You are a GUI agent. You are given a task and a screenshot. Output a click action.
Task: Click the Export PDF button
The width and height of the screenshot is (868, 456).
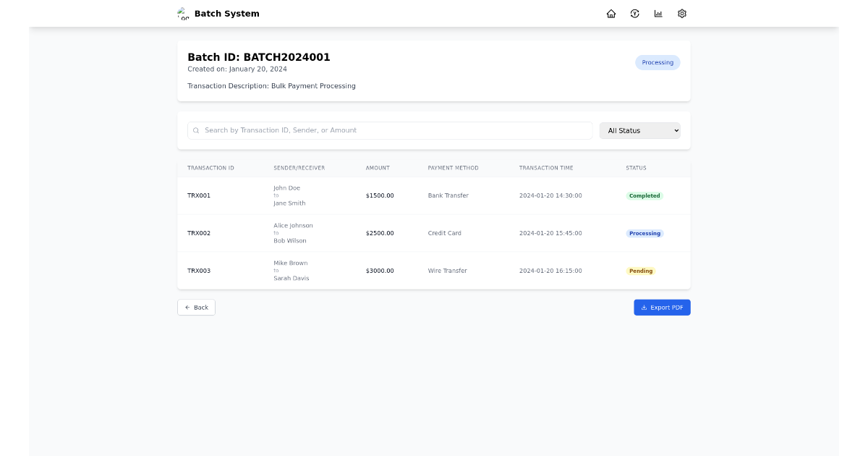click(662, 307)
